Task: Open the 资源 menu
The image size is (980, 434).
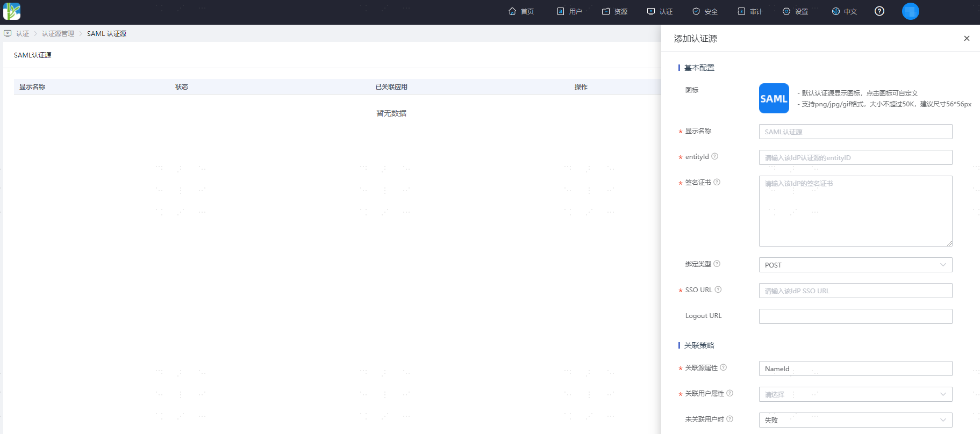Action: [614, 11]
